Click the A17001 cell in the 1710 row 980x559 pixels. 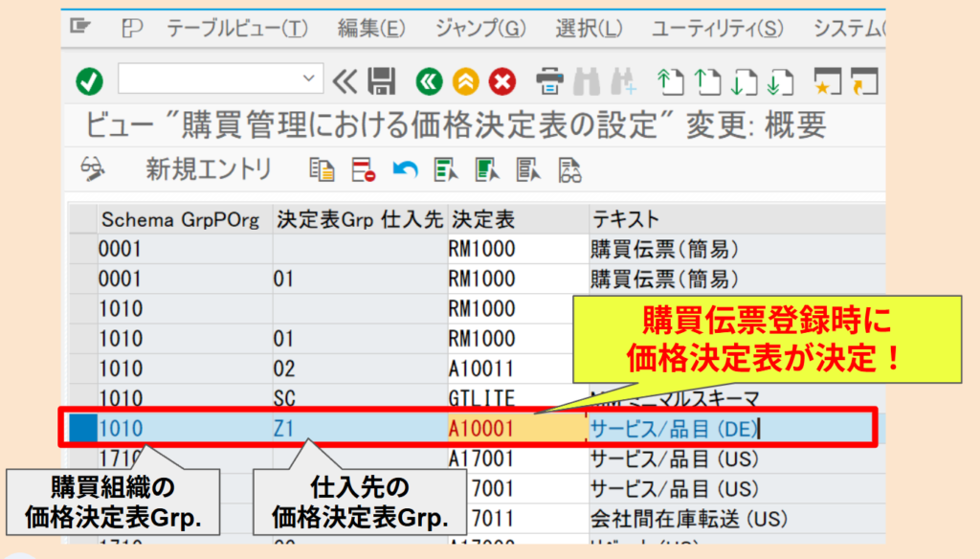pyautogui.click(x=518, y=458)
